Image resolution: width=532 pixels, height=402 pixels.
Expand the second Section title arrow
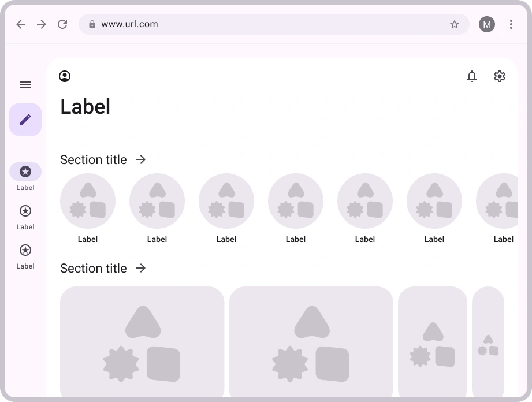[141, 268]
